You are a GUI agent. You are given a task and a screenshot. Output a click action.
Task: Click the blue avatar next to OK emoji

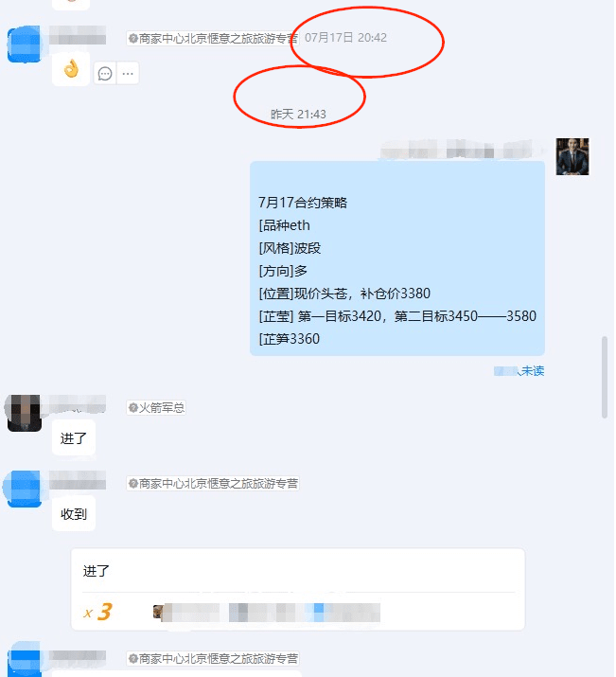coord(25,45)
